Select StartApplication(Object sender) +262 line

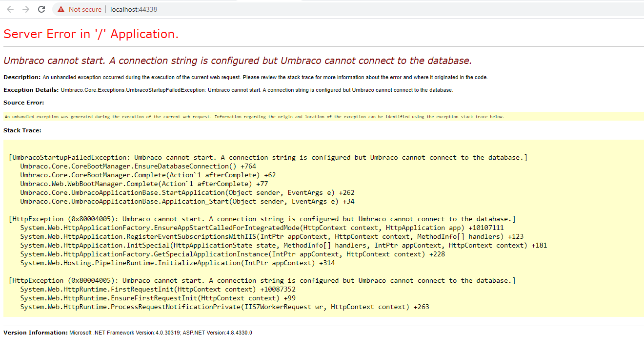187,192
